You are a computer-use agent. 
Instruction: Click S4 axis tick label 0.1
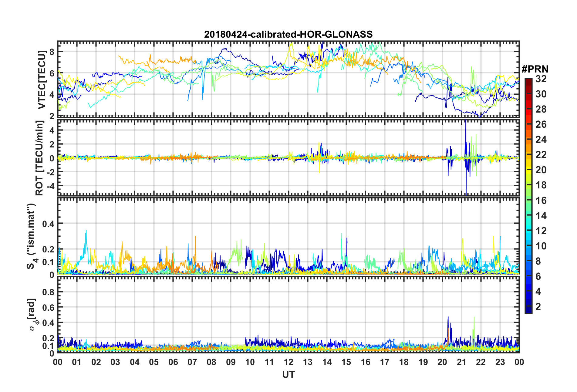click(48, 262)
